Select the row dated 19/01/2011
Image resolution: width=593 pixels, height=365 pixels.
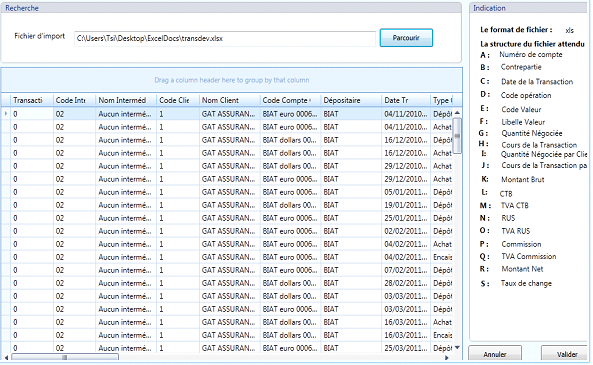[x=227, y=205]
